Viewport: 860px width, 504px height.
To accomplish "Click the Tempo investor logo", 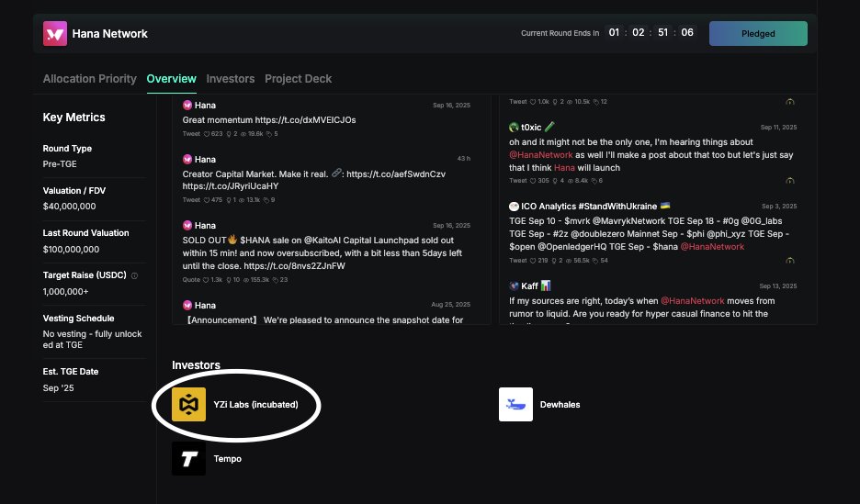I will (188, 458).
